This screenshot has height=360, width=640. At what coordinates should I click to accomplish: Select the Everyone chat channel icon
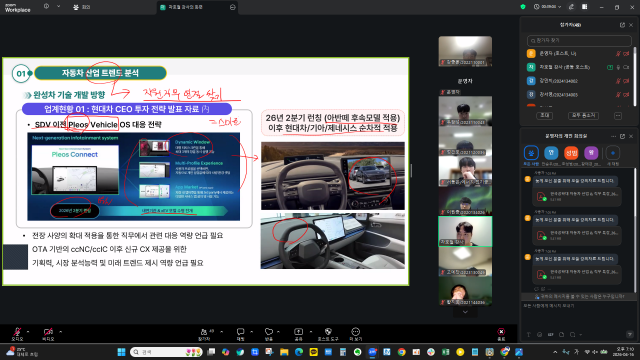coord(531,153)
